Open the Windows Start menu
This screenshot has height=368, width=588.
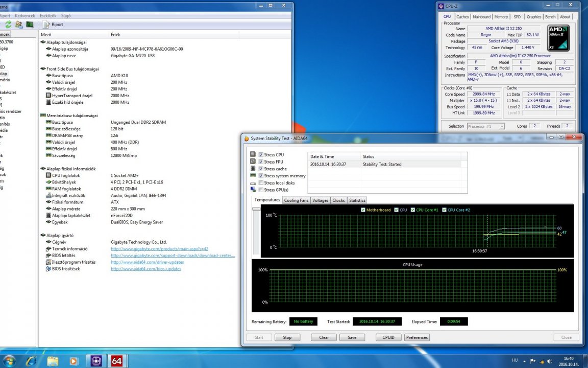pyautogui.click(x=9, y=361)
